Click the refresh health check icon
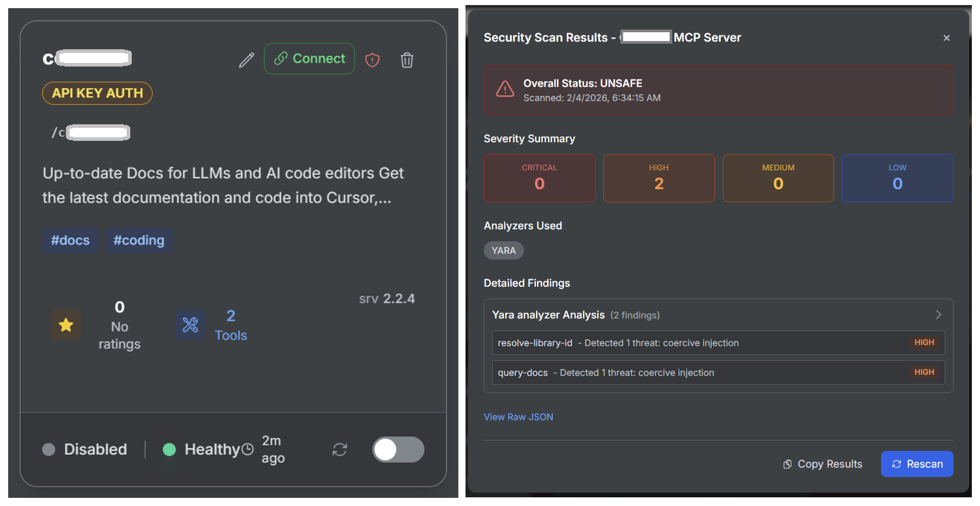The width and height of the screenshot is (980, 506). (340, 449)
